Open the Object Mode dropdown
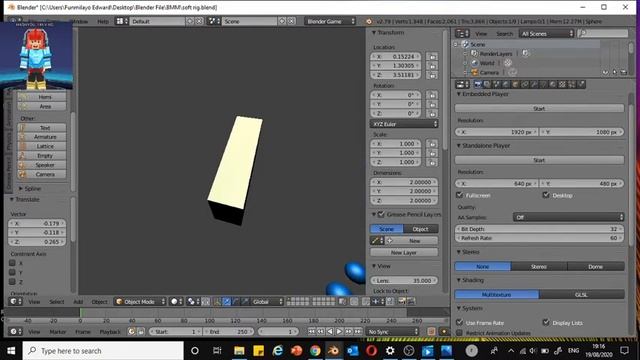The image size is (640, 360). coord(140,302)
